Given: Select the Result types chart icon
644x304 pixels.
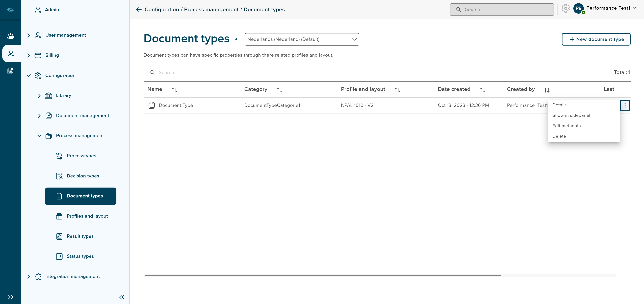Looking at the screenshot, I should point(59,236).
